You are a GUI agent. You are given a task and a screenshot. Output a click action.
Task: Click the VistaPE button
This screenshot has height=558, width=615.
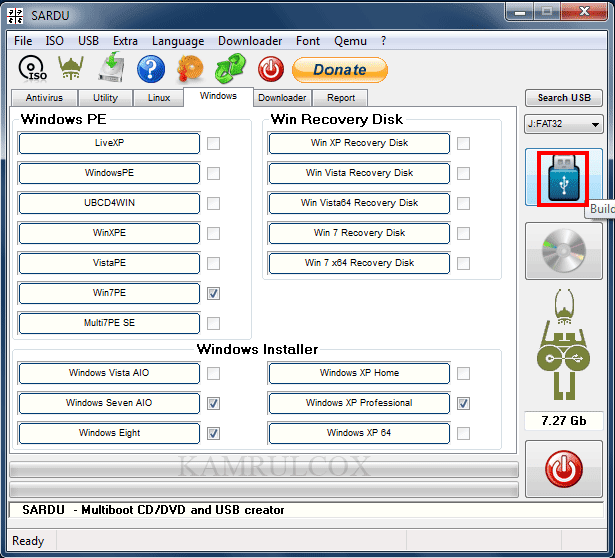click(x=109, y=263)
